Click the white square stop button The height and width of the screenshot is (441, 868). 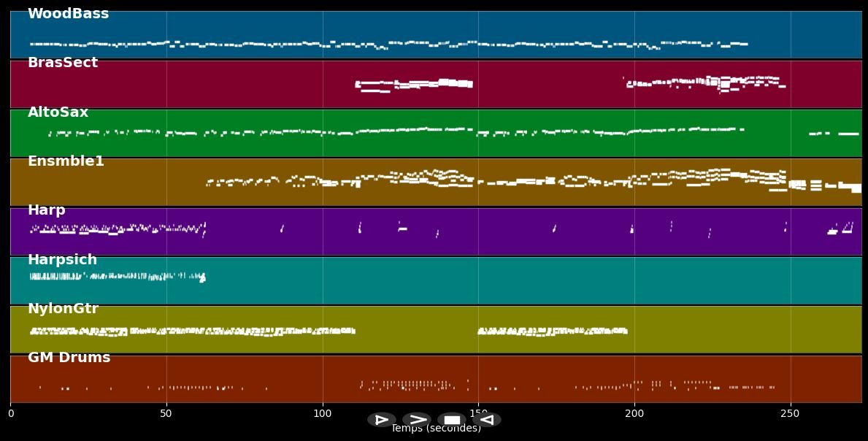point(452,420)
